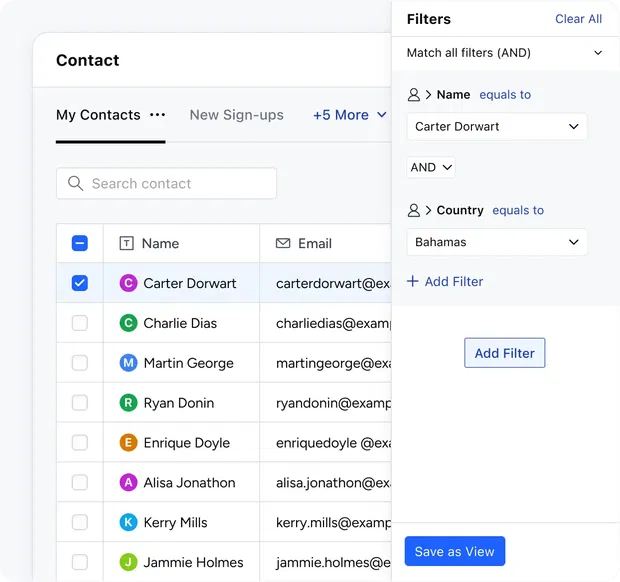
Task: Select the Kerry Mills row checkbox
Action: (79, 522)
